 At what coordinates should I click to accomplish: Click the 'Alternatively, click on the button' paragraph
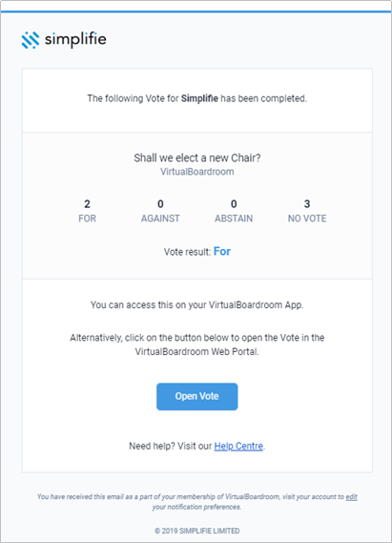click(x=196, y=345)
